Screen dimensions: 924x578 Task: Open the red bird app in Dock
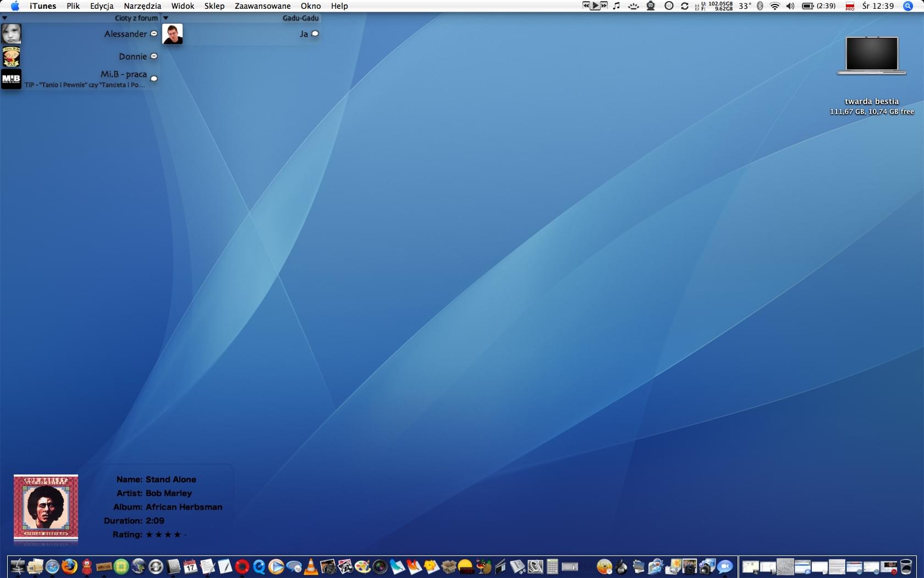[87, 566]
